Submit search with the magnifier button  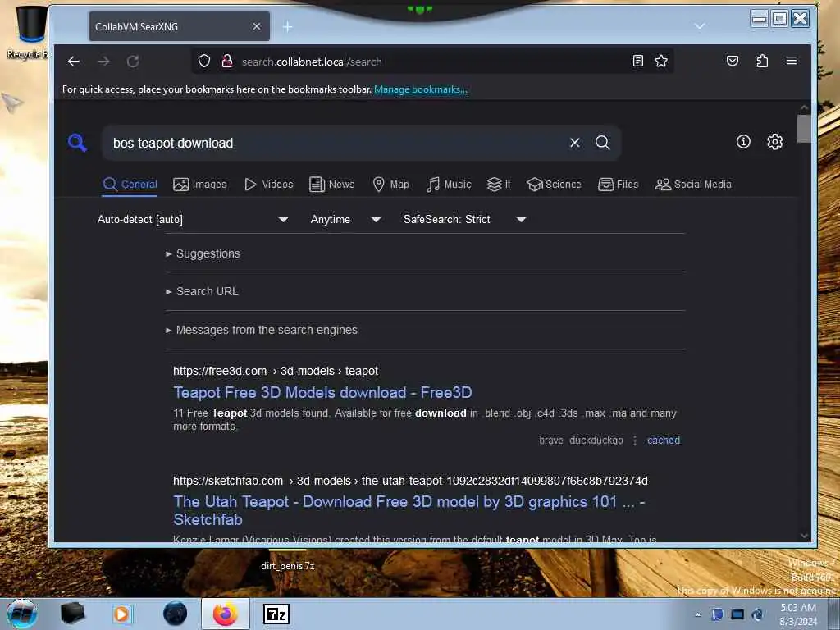pos(603,143)
